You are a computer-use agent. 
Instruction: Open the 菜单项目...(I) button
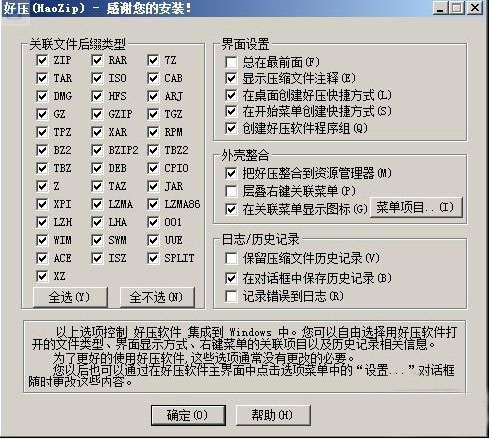[416, 208]
